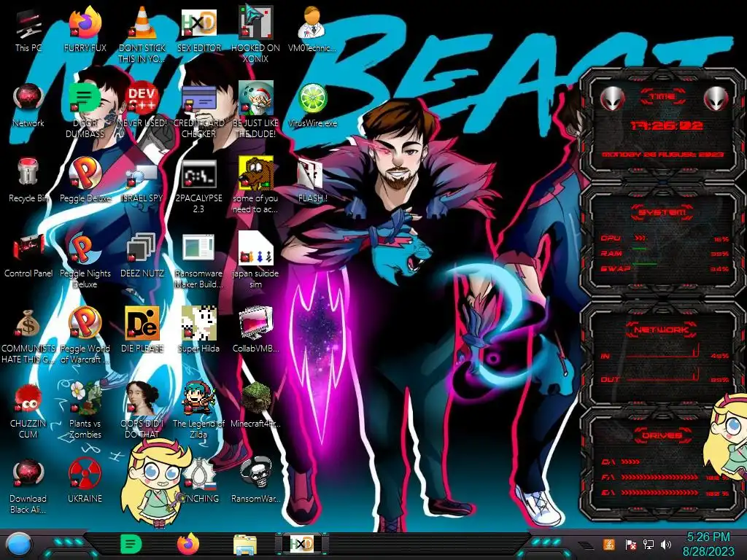
Task: Select the Ransomware Maker Build... icon
Action: (x=198, y=262)
